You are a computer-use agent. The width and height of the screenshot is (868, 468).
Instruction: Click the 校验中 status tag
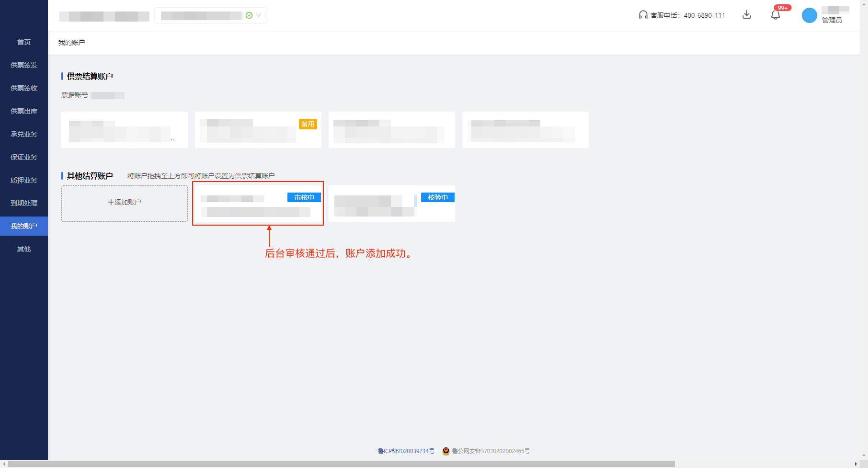(x=437, y=197)
